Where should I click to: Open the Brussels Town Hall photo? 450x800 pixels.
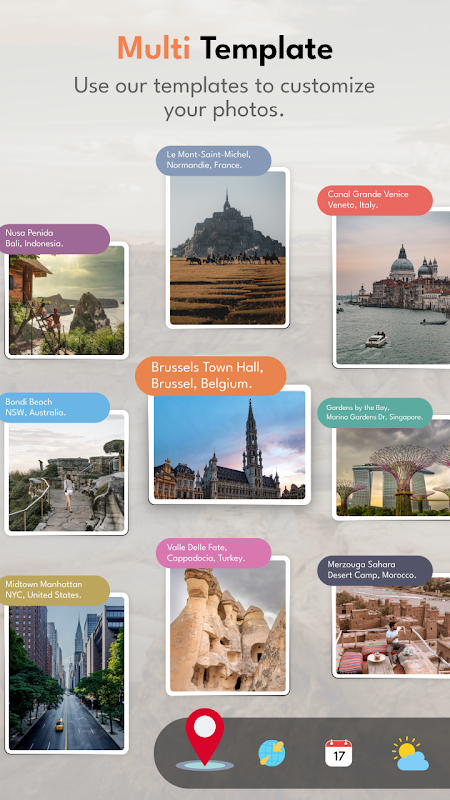click(230, 445)
